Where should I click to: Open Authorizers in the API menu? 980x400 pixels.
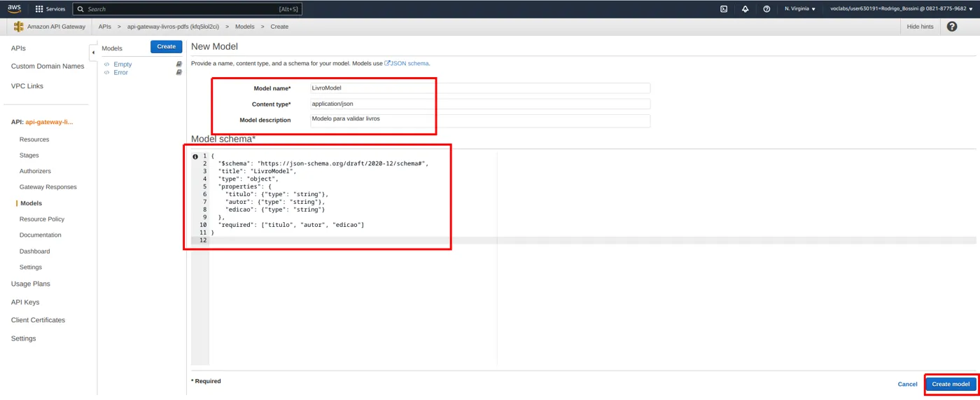[x=35, y=171]
